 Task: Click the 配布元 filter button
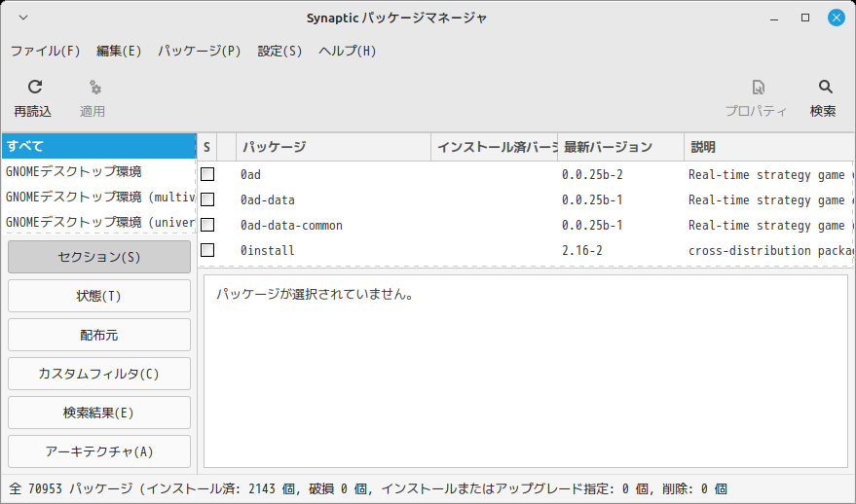pyautogui.click(x=99, y=335)
